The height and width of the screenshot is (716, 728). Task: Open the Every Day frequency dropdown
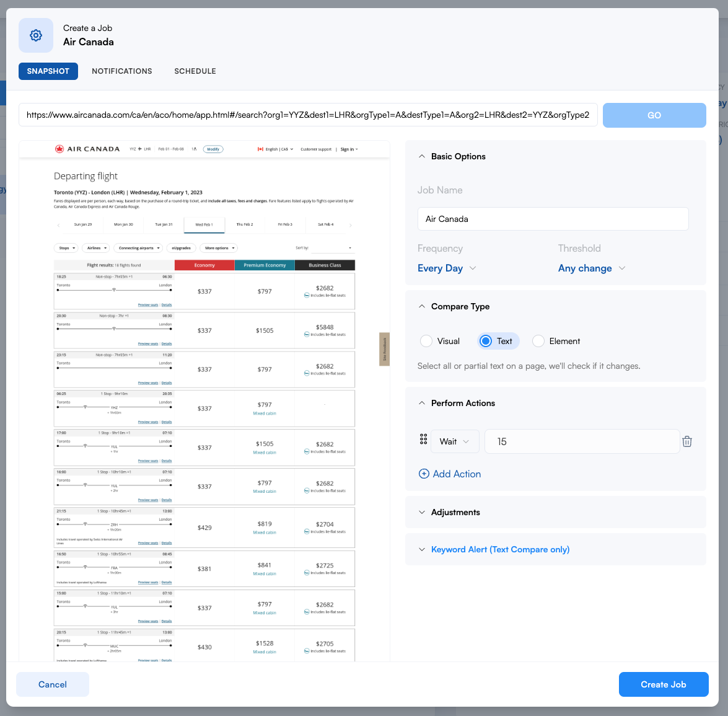tap(447, 268)
